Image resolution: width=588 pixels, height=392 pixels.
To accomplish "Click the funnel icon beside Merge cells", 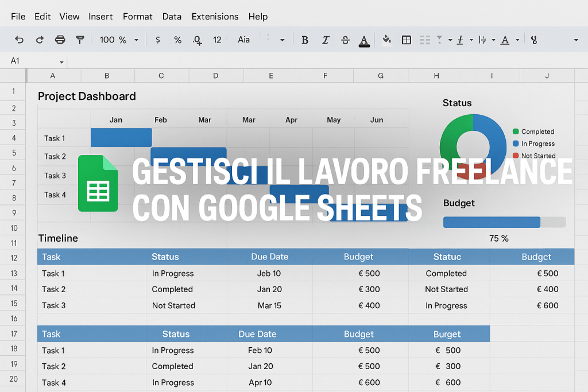I will click(439, 40).
